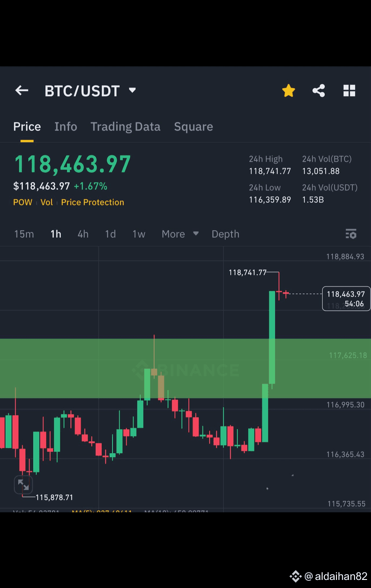371x588 pixels.
Task: Toggle the favorite star icon
Action: click(289, 91)
